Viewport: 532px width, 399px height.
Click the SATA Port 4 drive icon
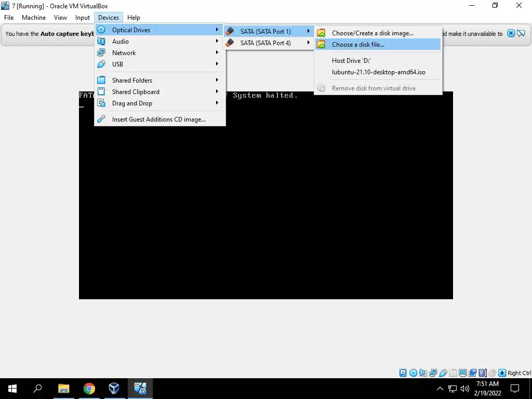tap(230, 43)
